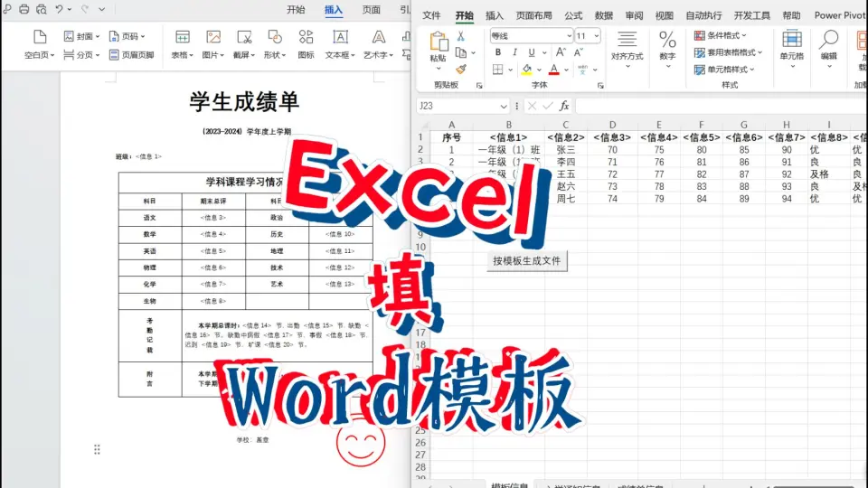Open the Excel 帮助 tab

[791, 15]
